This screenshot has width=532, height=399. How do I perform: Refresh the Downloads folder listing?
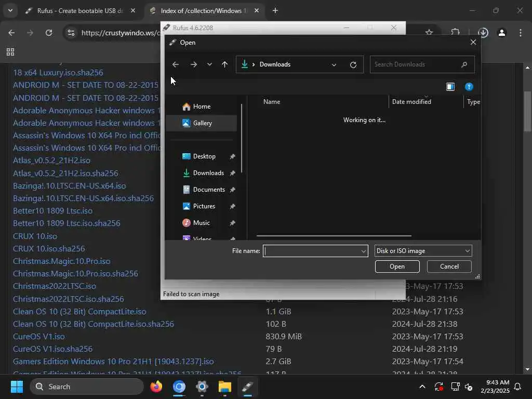click(x=353, y=64)
